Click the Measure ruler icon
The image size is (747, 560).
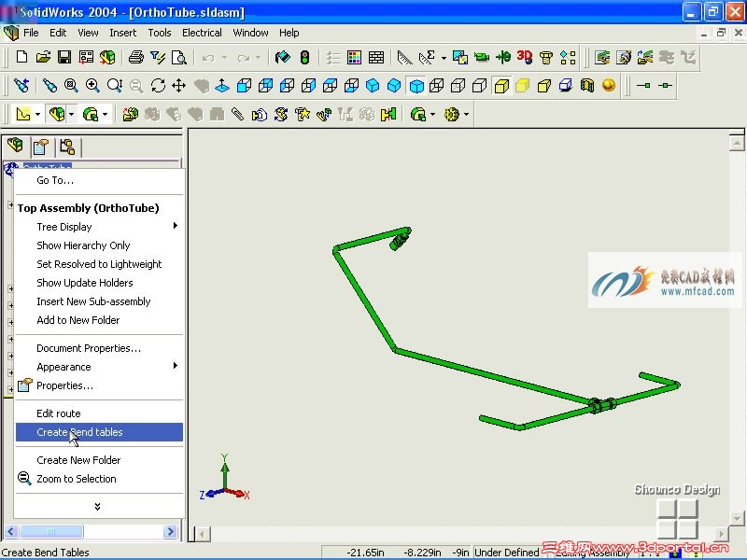[404, 57]
